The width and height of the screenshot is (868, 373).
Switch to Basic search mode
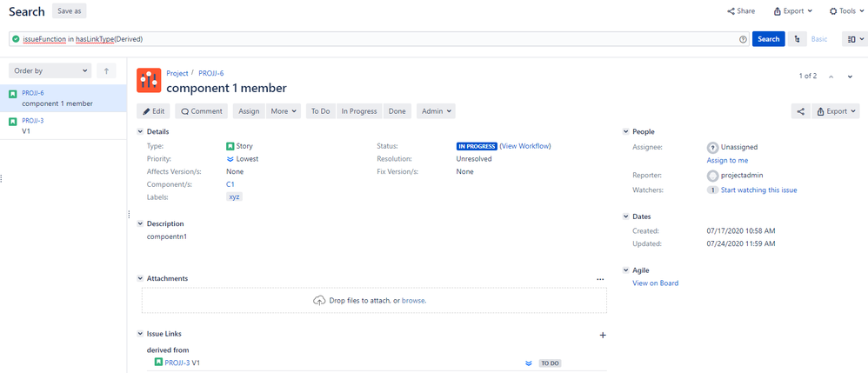click(819, 39)
